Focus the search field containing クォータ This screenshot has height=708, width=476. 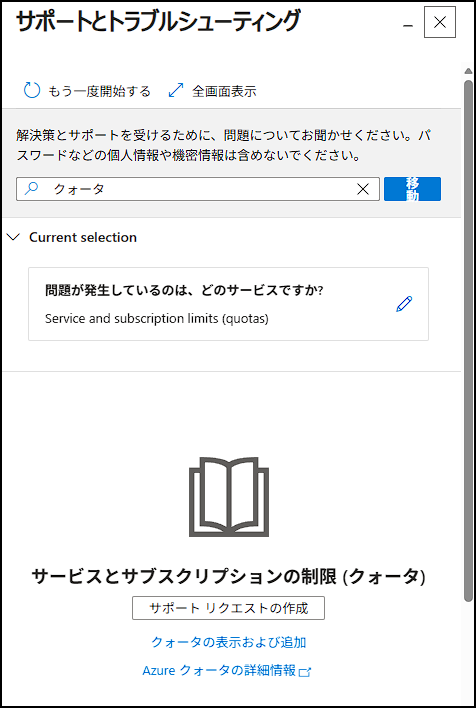pos(198,189)
